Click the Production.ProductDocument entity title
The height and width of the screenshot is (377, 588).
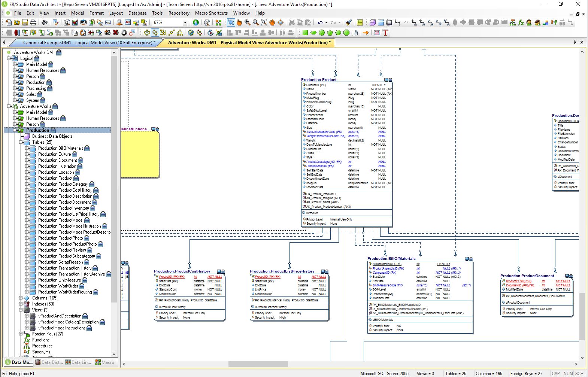point(527,276)
